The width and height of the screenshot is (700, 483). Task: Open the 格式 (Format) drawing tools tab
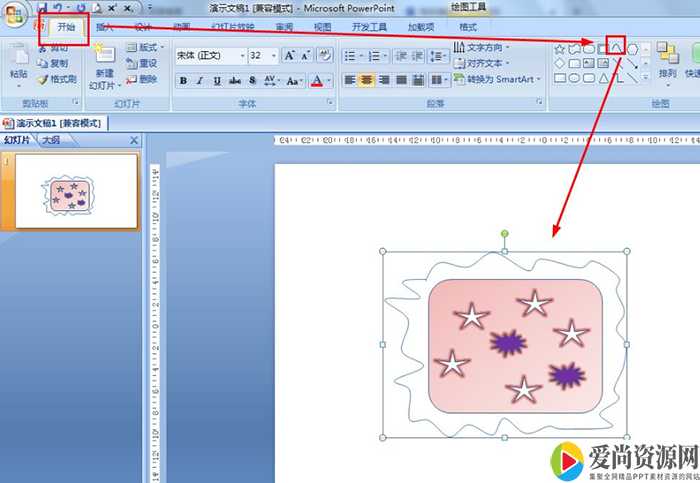pos(467,27)
